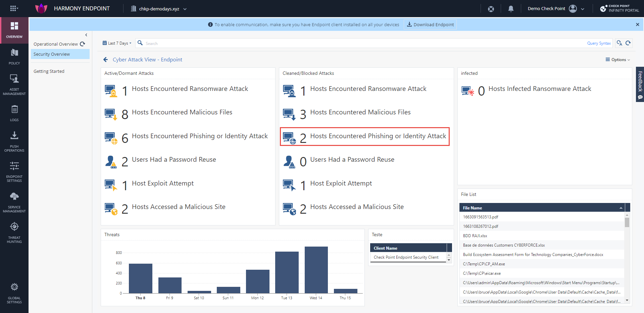Collapse the left navigation panel
644x313 pixels.
click(x=86, y=35)
